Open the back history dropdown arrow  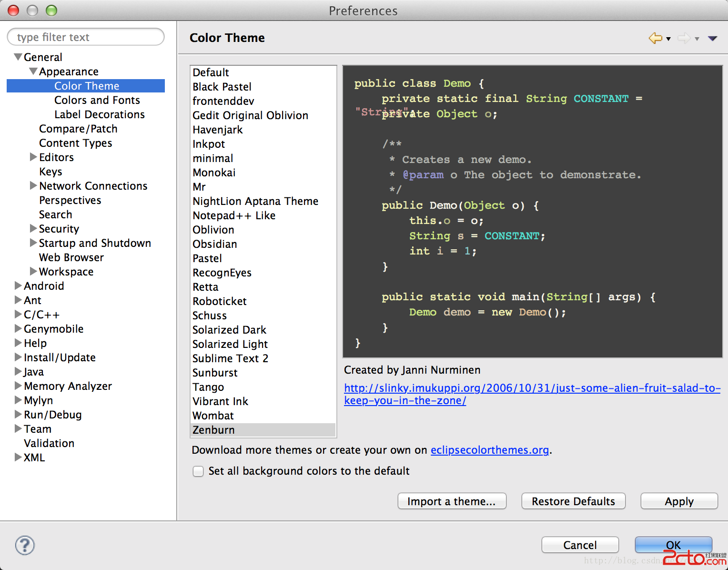(x=668, y=39)
